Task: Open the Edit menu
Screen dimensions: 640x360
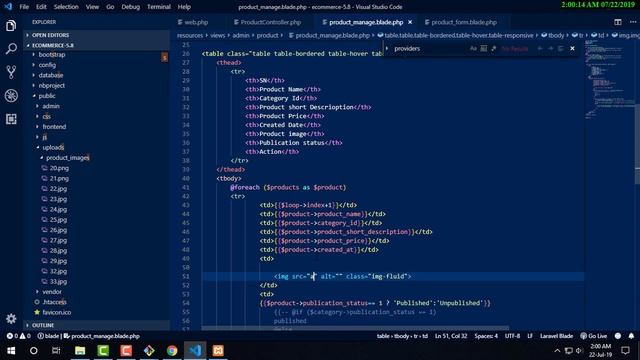Action: (x=41, y=7)
